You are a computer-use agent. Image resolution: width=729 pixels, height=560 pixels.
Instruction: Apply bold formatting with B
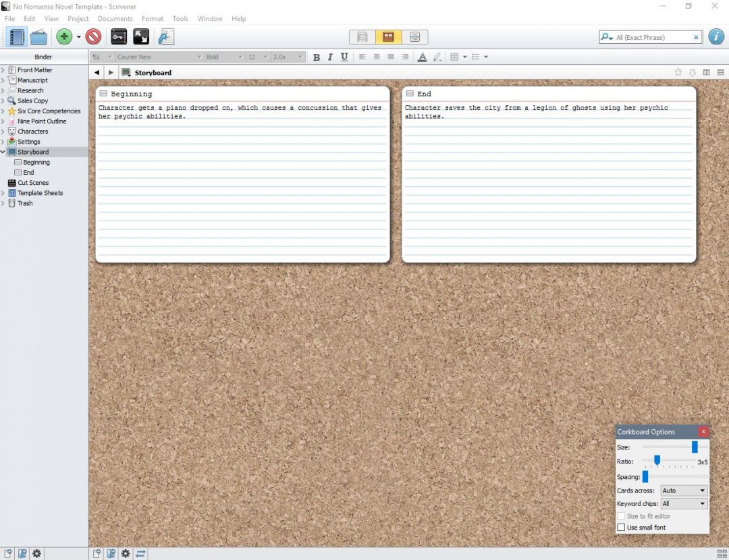[x=316, y=57]
